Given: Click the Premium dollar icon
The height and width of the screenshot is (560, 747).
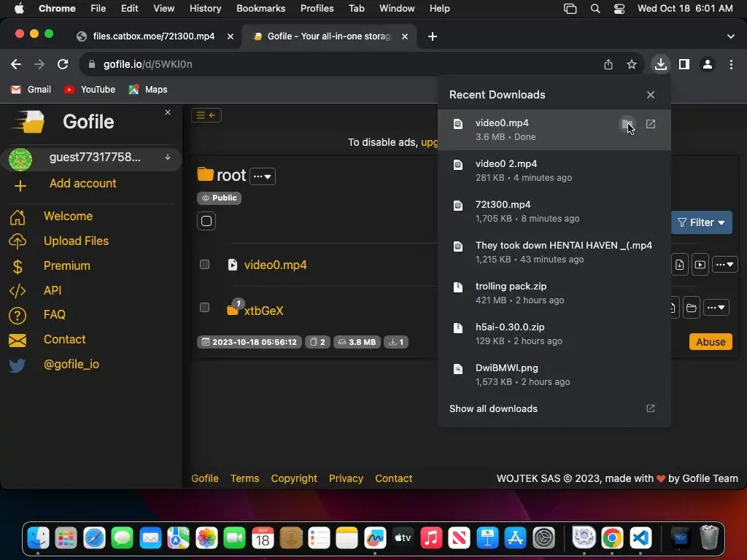Looking at the screenshot, I should [18, 266].
